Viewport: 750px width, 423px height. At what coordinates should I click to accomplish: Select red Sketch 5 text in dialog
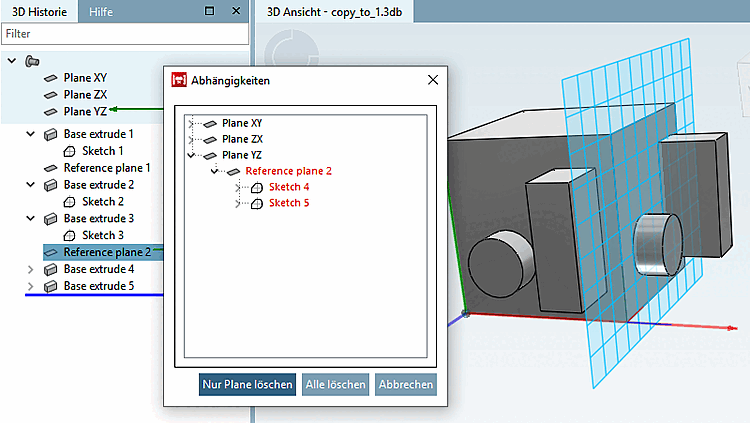point(289,202)
